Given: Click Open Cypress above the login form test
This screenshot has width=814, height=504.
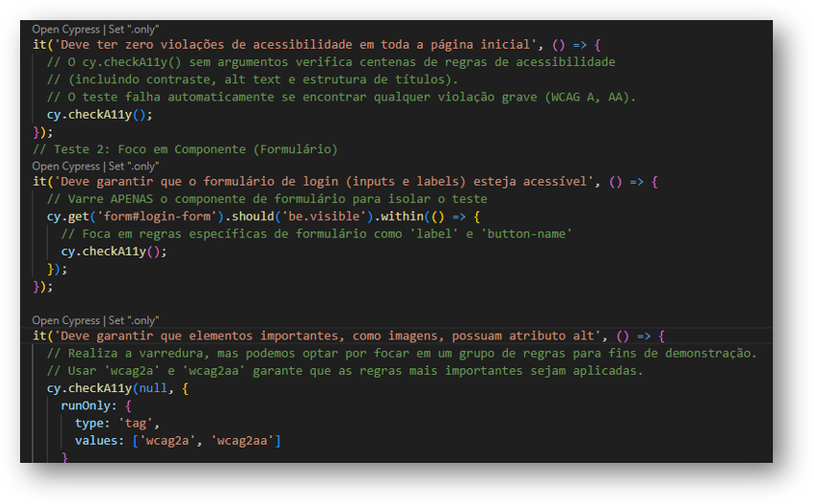Looking at the screenshot, I should click(65, 165).
